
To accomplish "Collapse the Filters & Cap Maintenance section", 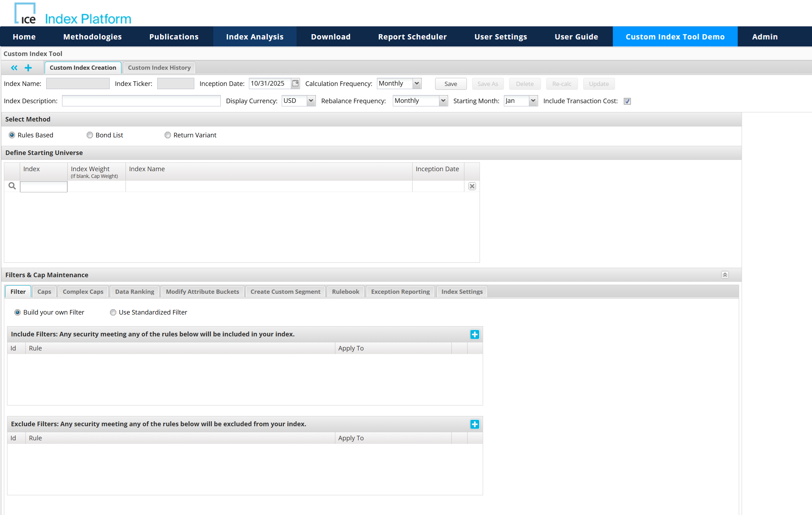I will point(725,274).
